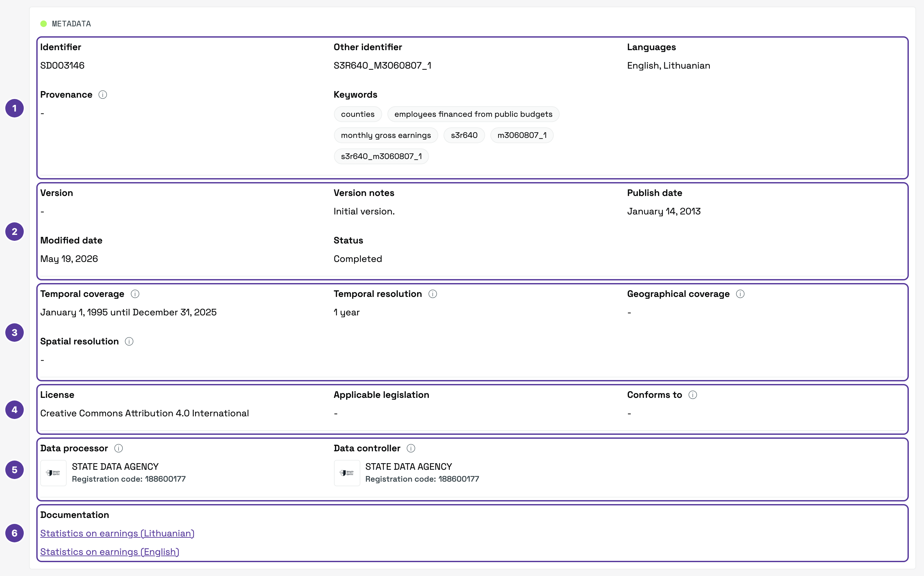The height and width of the screenshot is (576, 924).
Task: Click other identifier S3R640_M3060807_1 value
Action: tap(382, 66)
